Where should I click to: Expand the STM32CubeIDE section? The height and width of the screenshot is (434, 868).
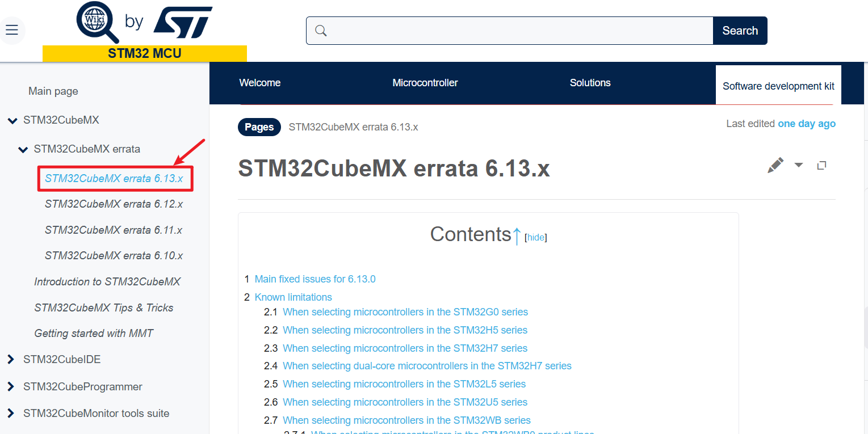coord(10,359)
